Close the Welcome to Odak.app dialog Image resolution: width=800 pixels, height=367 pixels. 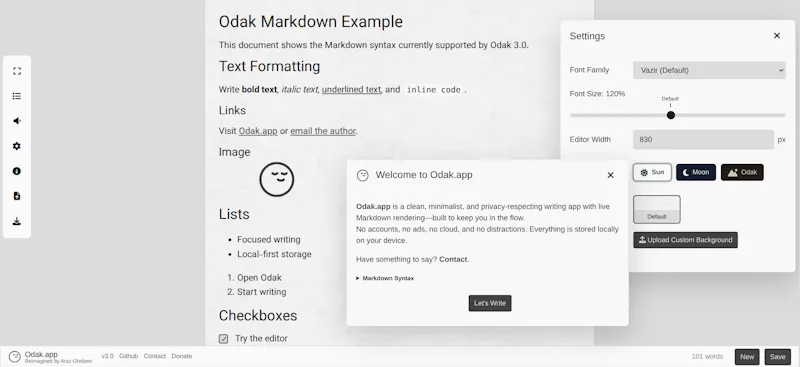point(610,175)
